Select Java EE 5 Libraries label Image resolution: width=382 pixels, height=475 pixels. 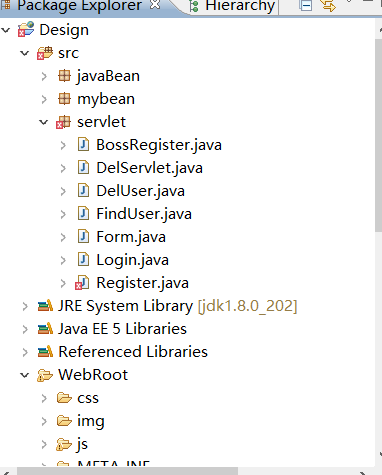point(122,329)
